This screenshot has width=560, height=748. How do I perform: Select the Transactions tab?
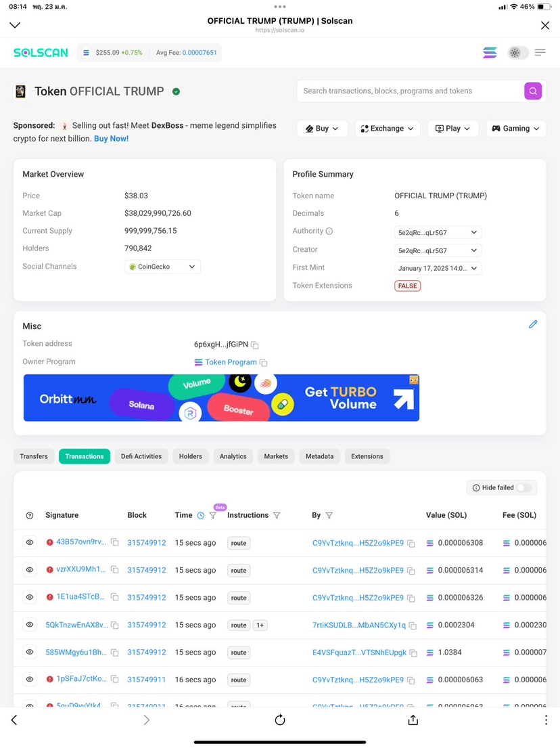pos(85,456)
